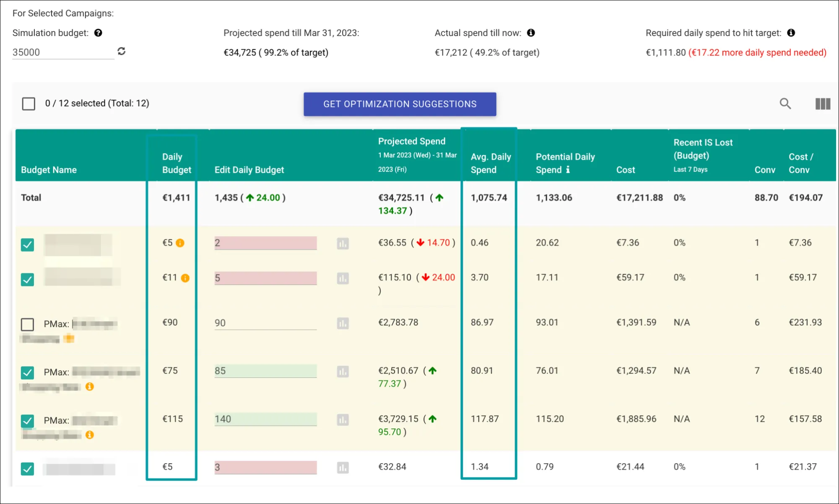The height and width of the screenshot is (504, 839).
Task: Open the table search icon
Action: pos(785,104)
